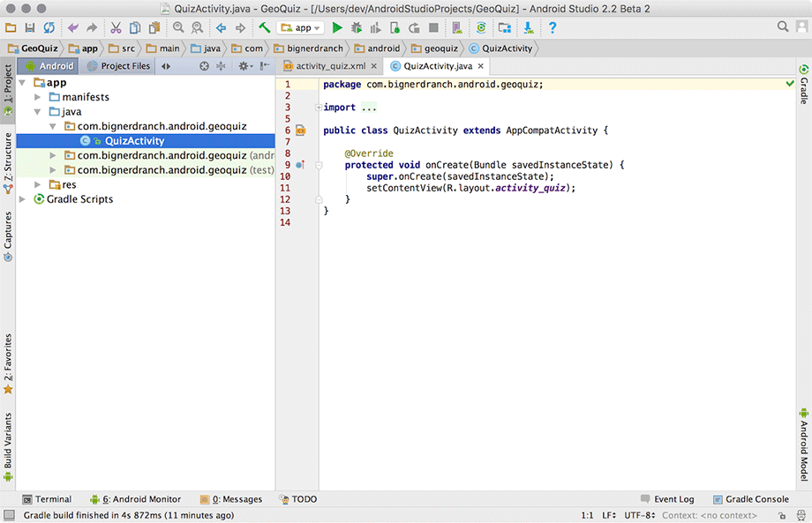Expand Gradle Scripts node
812x523 pixels.
[x=22, y=199]
